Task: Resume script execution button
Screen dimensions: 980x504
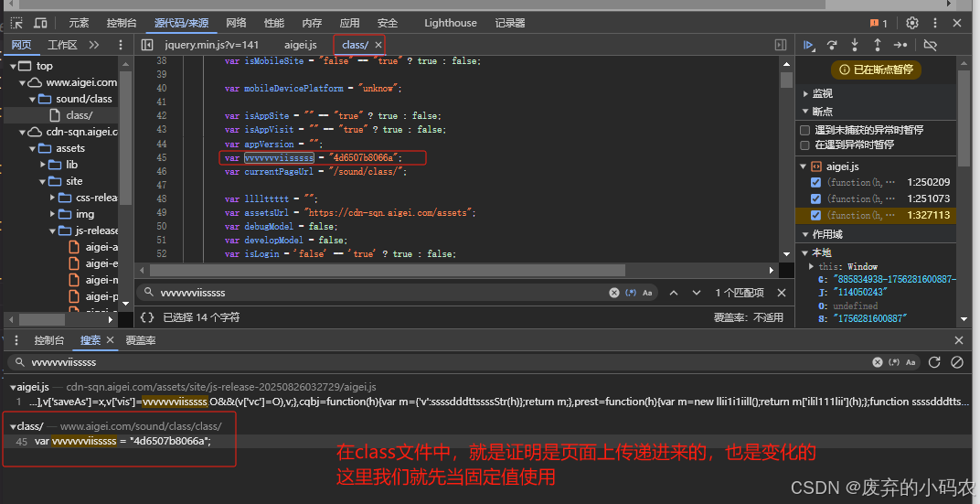Action: click(809, 45)
